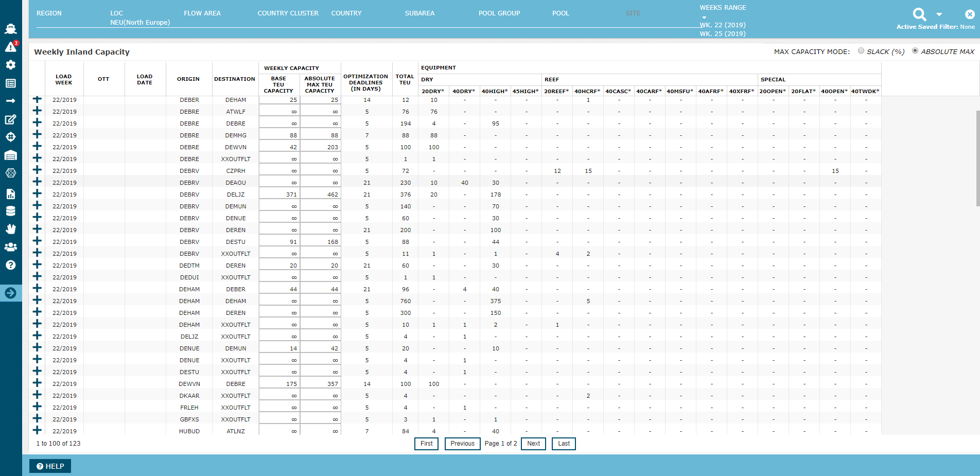The image size is (980, 476).
Task: Click the HELP button
Action: 50,466
